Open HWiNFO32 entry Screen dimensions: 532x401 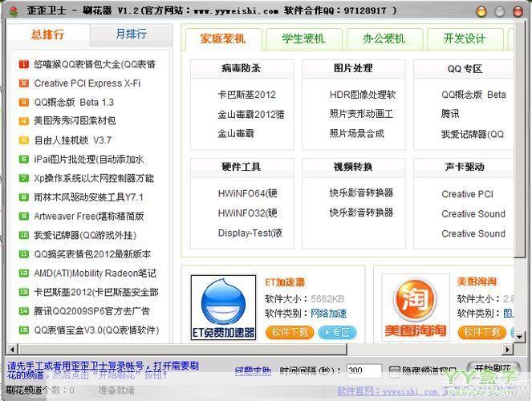248,213
